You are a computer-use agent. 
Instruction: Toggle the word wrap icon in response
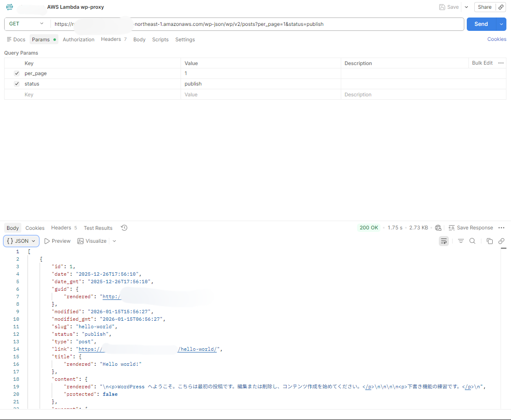pyautogui.click(x=444, y=241)
